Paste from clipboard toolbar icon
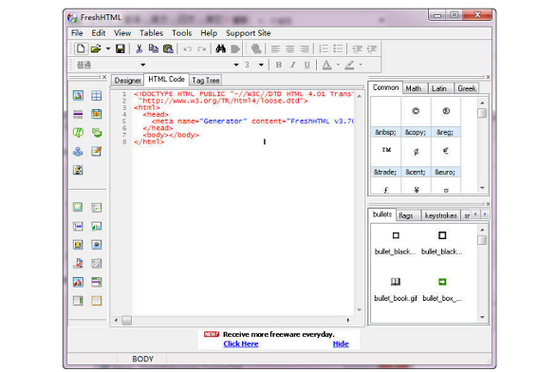 click(x=168, y=49)
